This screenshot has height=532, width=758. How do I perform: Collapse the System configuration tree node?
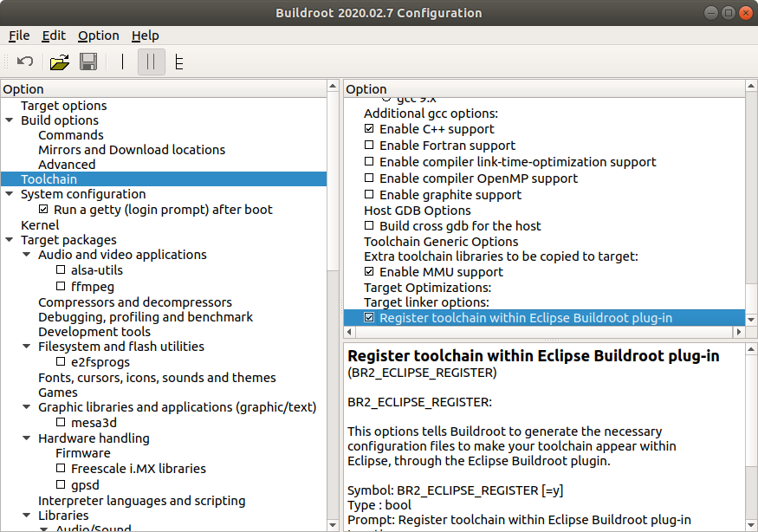[10, 194]
